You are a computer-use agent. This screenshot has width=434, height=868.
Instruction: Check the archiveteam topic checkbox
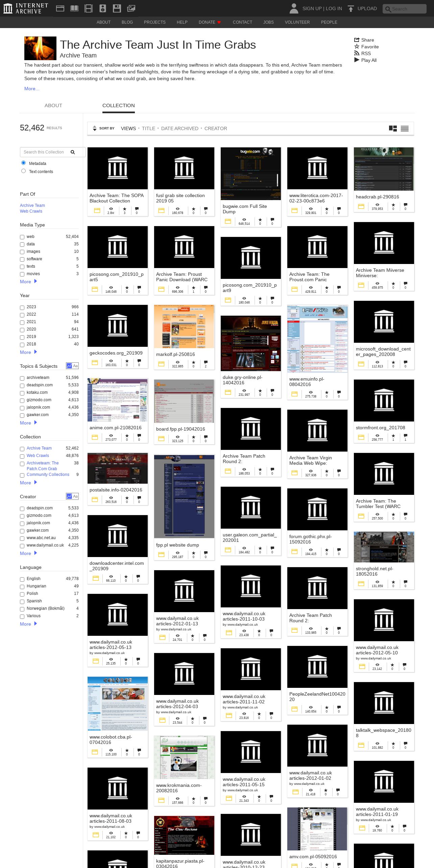(22, 378)
